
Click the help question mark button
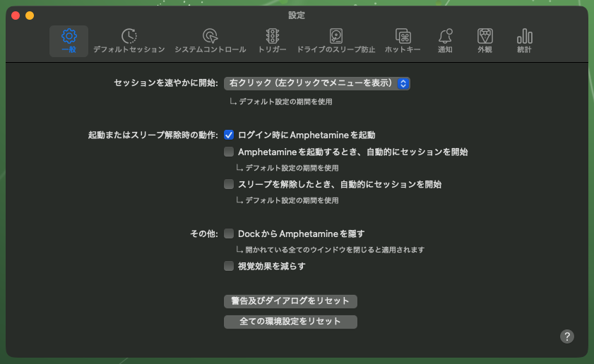[x=567, y=336]
